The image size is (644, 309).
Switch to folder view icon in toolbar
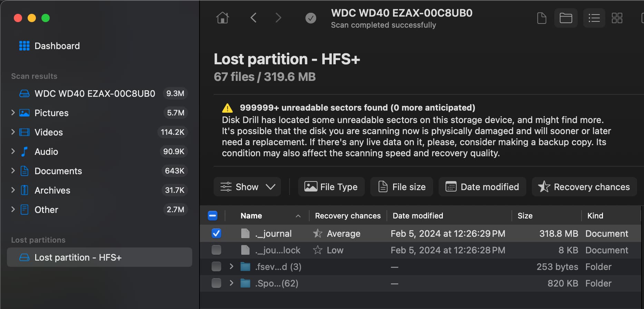click(566, 18)
